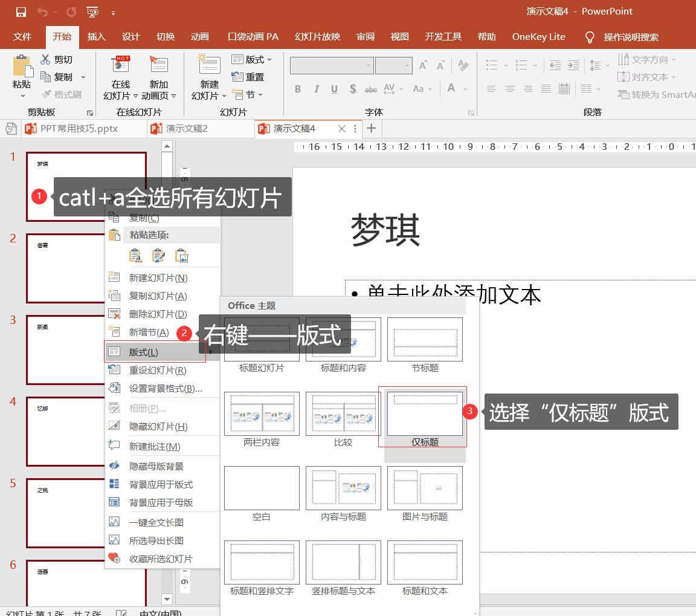The height and width of the screenshot is (616, 696).
Task: Select 删除幻灯片(D) from the context menu
Action: [158, 314]
